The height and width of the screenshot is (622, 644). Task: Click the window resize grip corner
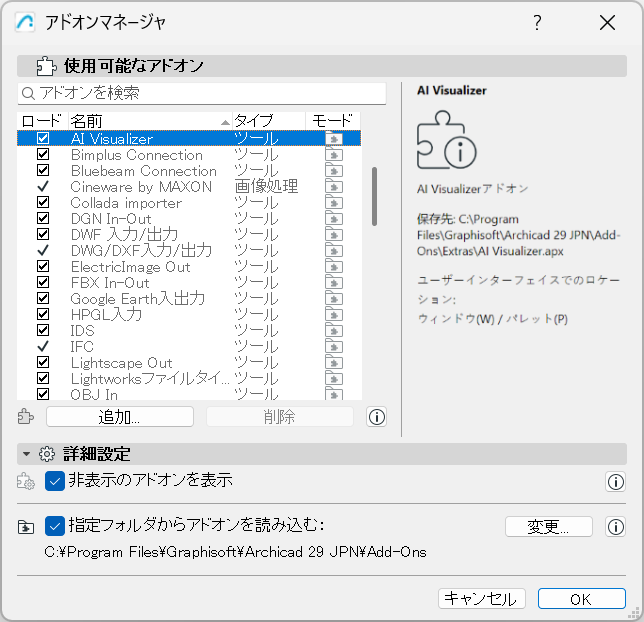click(635, 613)
